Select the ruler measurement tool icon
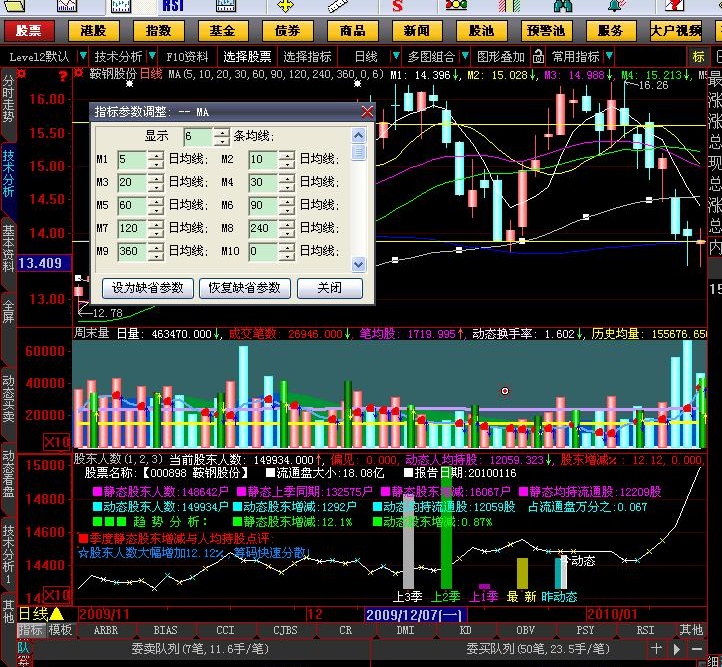722x667 pixels. click(339, 6)
